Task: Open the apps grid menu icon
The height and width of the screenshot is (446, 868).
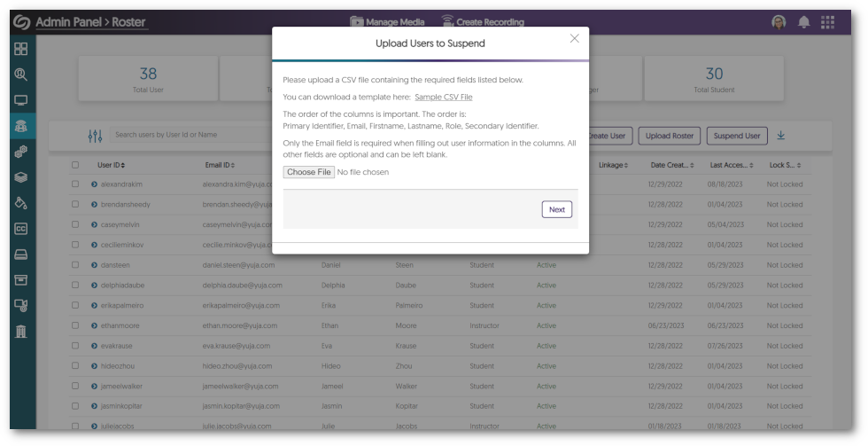Action: point(827,22)
